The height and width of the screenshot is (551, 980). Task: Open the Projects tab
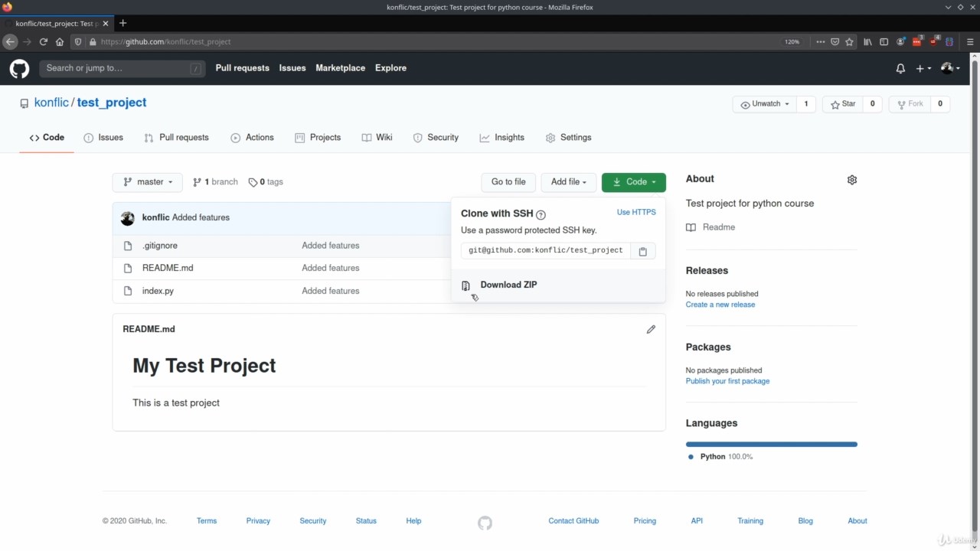click(x=318, y=138)
